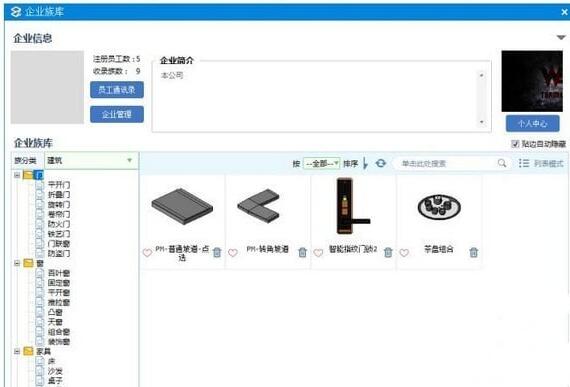The image size is (570, 387).
Task: Collapse the 家具 tree node
Action: 17,351
